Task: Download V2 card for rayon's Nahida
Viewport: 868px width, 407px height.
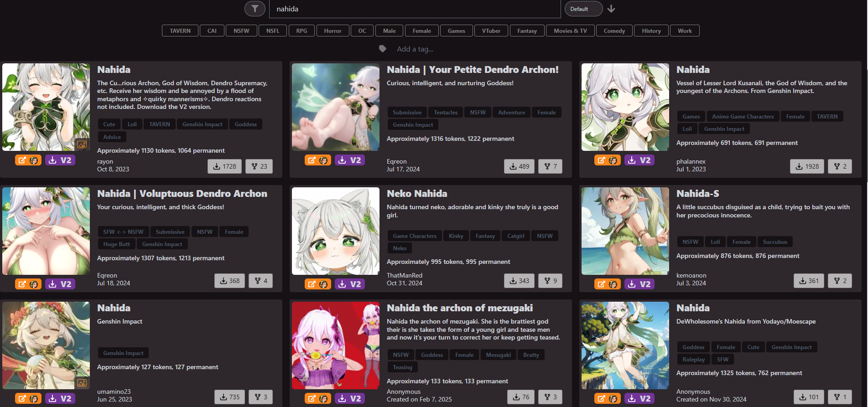Action: tap(60, 160)
